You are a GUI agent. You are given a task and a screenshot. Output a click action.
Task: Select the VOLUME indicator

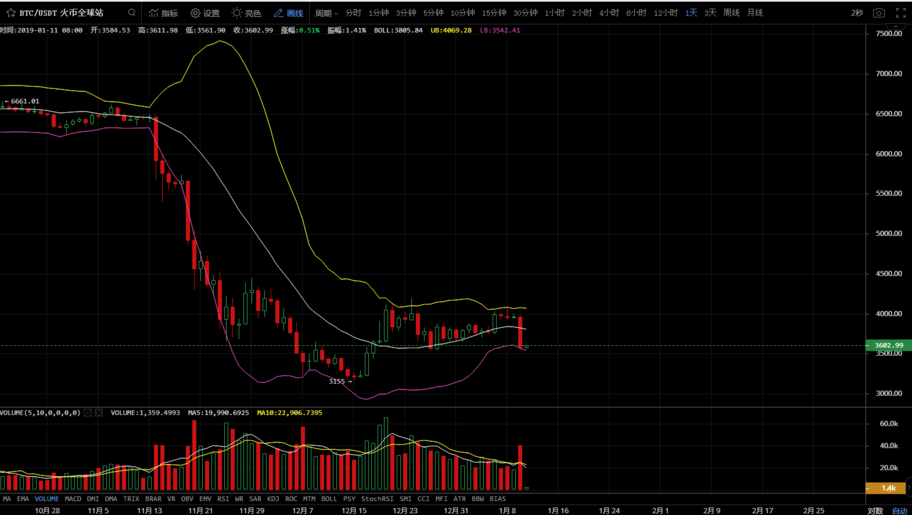point(47,499)
